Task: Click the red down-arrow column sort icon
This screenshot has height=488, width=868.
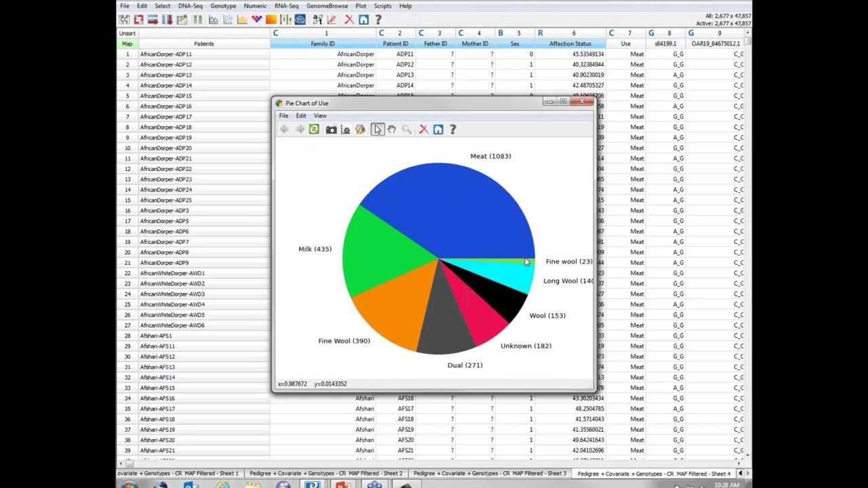Action: click(x=167, y=20)
